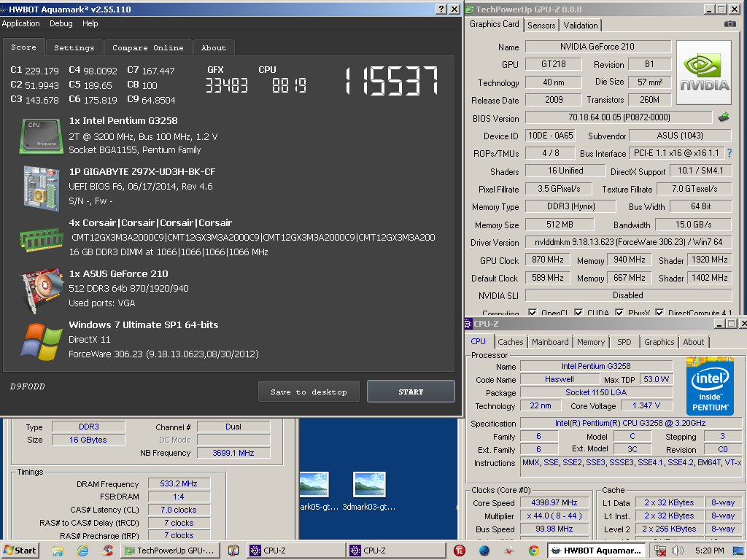The image size is (747, 560).
Task: Open the Validation tab in GPU-Z
Action: click(580, 26)
